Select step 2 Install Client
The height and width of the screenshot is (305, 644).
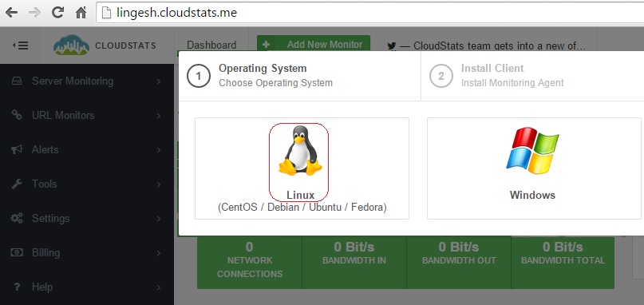click(533, 76)
